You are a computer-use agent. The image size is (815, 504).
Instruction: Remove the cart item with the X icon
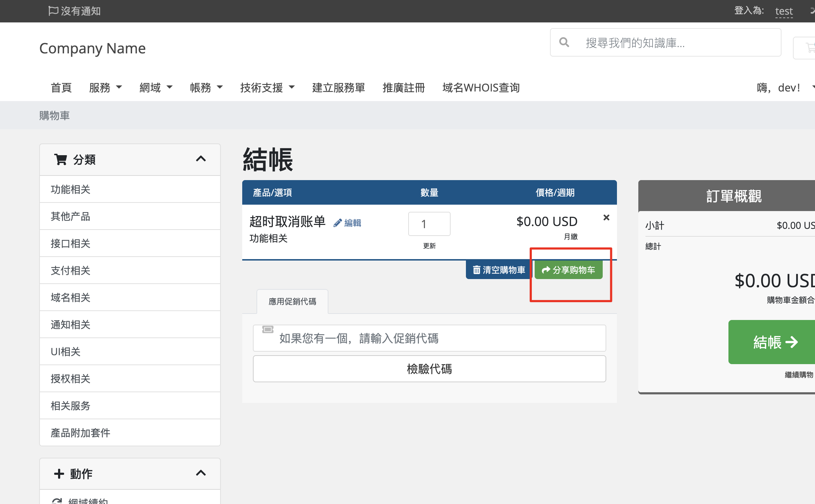606,217
